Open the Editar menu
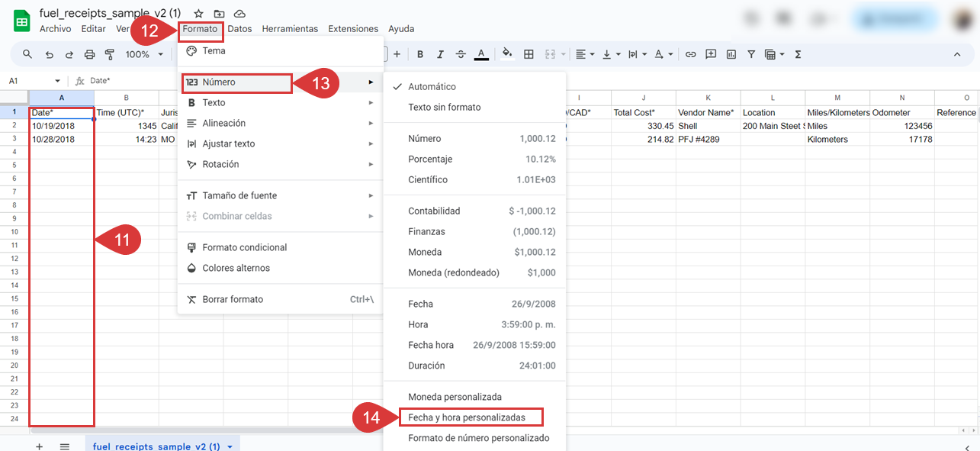 click(x=93, y=29)
